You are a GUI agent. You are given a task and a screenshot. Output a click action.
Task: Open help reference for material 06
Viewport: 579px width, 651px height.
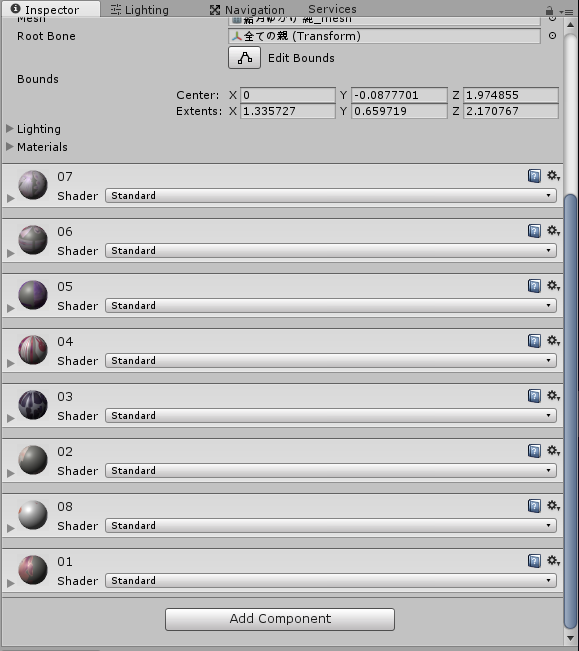(534, 231)
